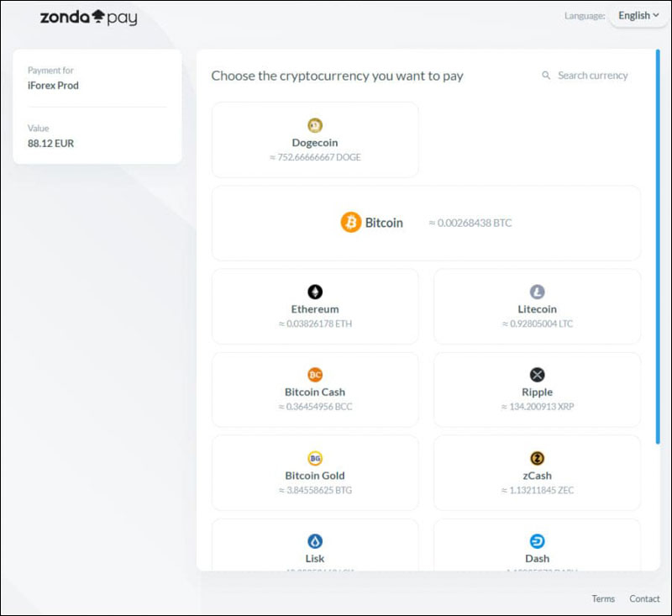
Task: Pay with 0.03826178 ETH amount
Action: tap(315, 324)
